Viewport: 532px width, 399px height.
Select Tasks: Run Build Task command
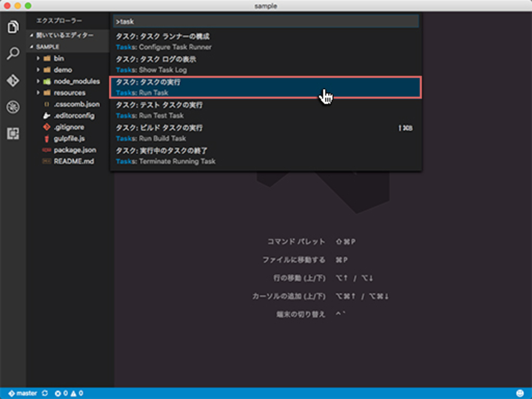click(x=265, y=133)
